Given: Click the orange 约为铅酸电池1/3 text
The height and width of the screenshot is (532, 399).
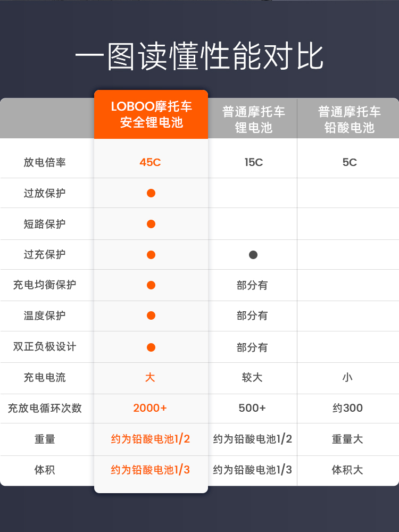Looking at the screenshot, I should tap(151, 470).
